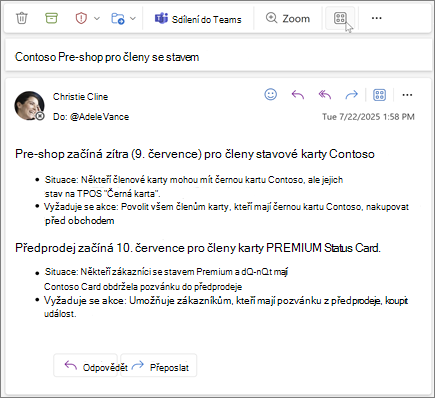Open the top toolbar more options ellipsis
The width and height of the screenshot is (435, 398).
(376, 18)
